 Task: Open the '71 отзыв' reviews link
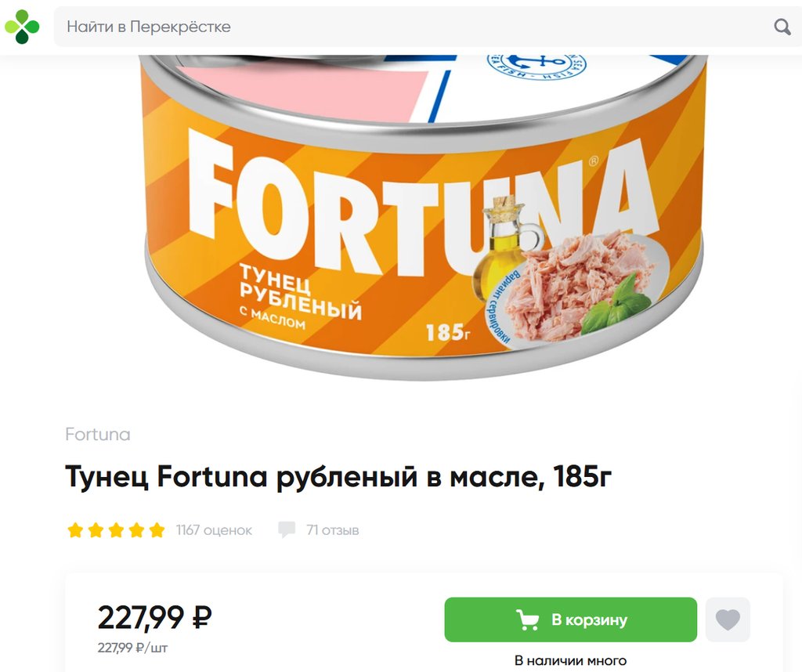tap(332, 530)
